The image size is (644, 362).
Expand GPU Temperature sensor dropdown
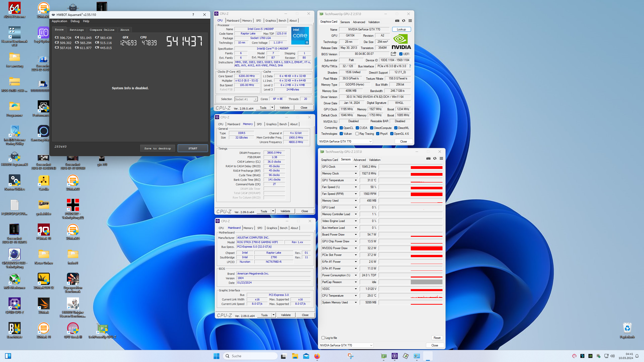356,180
